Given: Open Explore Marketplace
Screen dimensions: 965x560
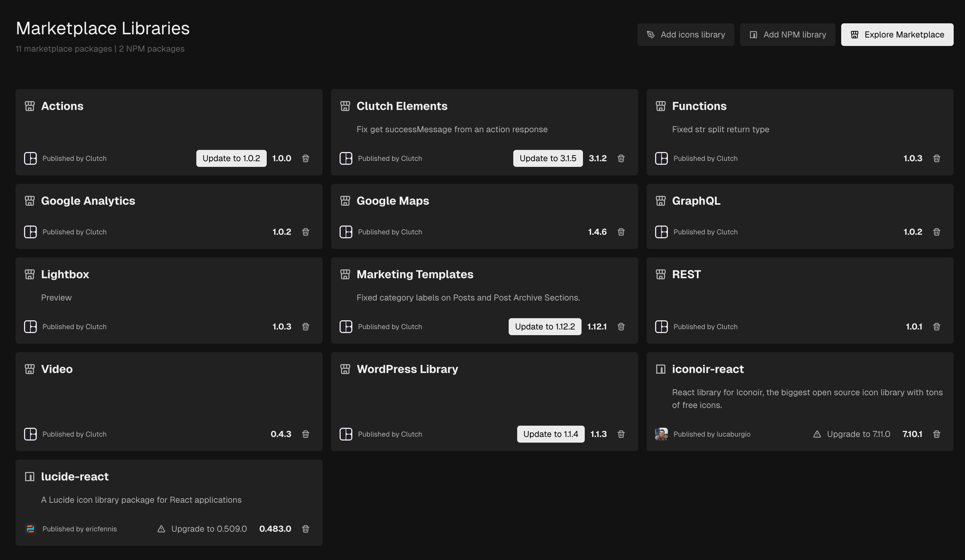Looking at the screenshot, I should tap(897, 35).
